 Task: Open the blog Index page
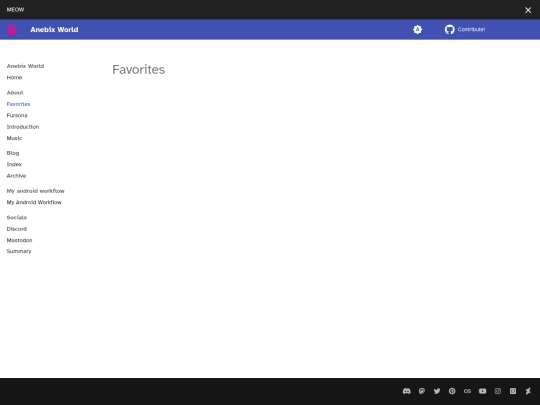pyautogui.click(x=14, y=164)
